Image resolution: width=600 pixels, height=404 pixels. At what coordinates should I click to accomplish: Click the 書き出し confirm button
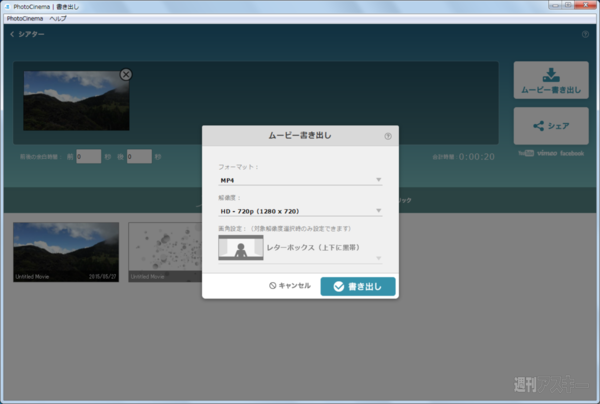tap(358, 287)
